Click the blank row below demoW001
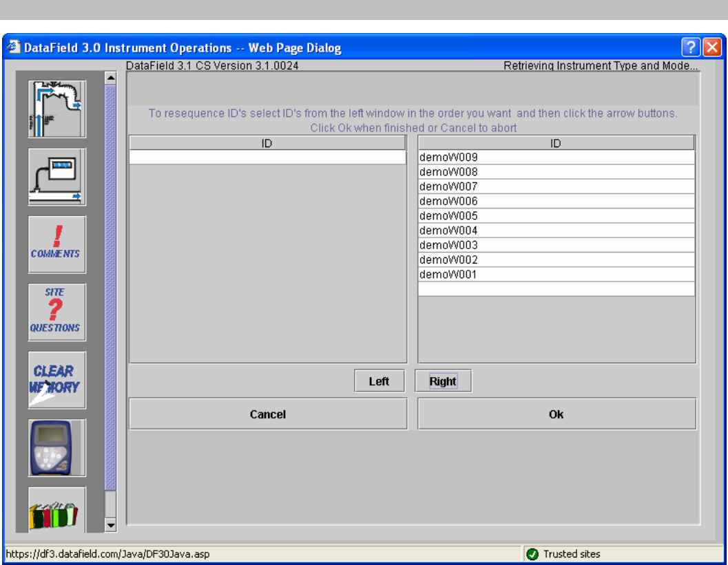This screenshot has height=565, width=728. [557, 289]
